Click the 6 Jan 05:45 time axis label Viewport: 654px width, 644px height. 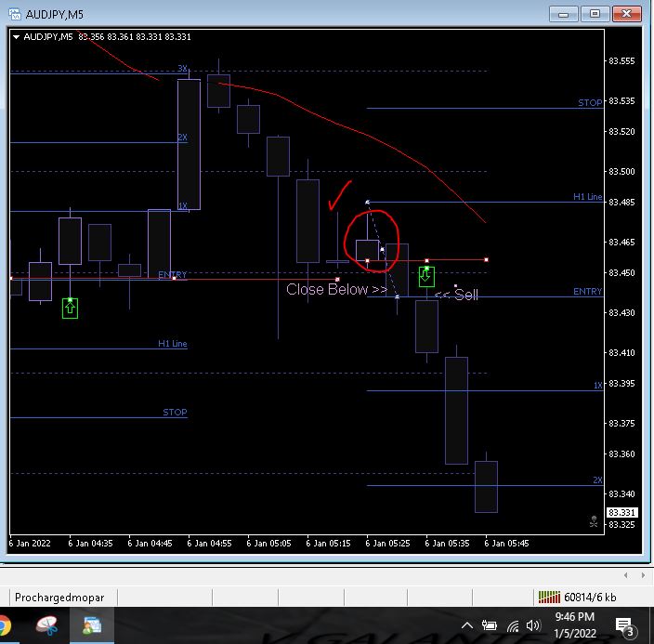click(506, 544)
